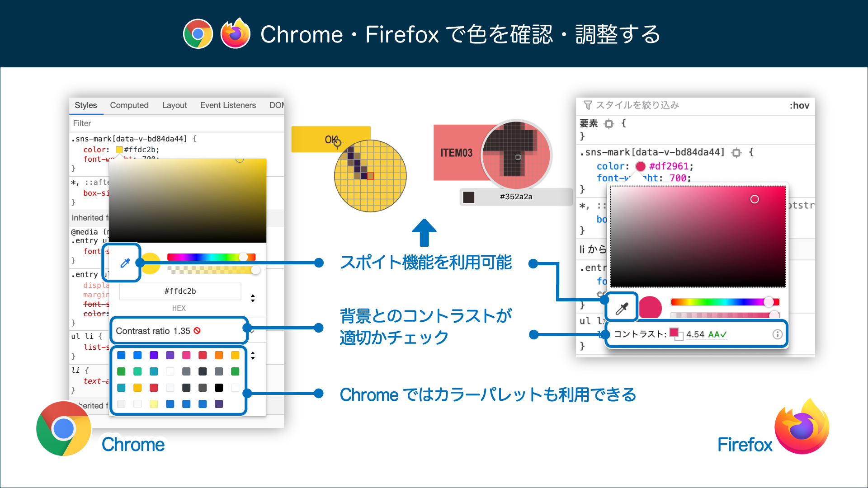This screenshot has width=868, height=488.
Task: Click the highlight icon after Firefox .sns-mark selector
Action: coord(736,153)
